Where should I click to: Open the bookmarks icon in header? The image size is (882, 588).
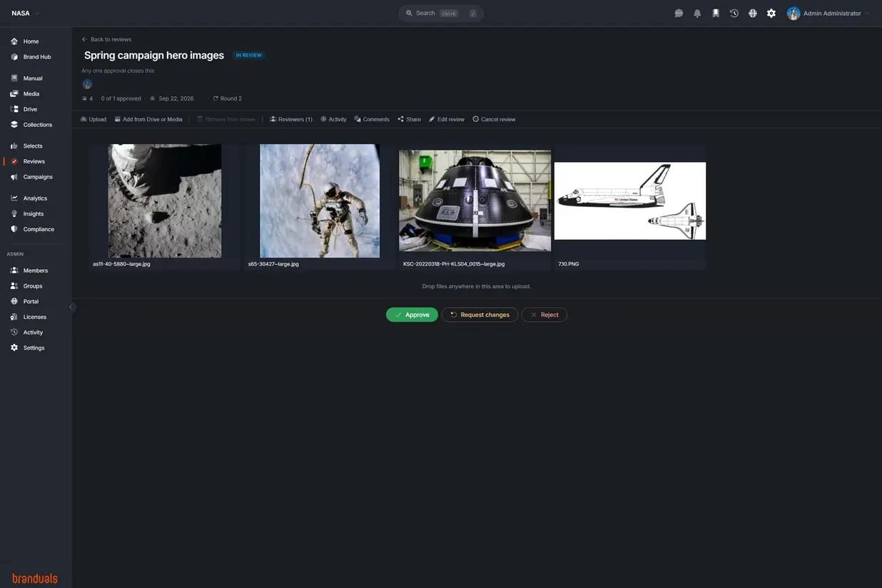(x=716, y=14)
